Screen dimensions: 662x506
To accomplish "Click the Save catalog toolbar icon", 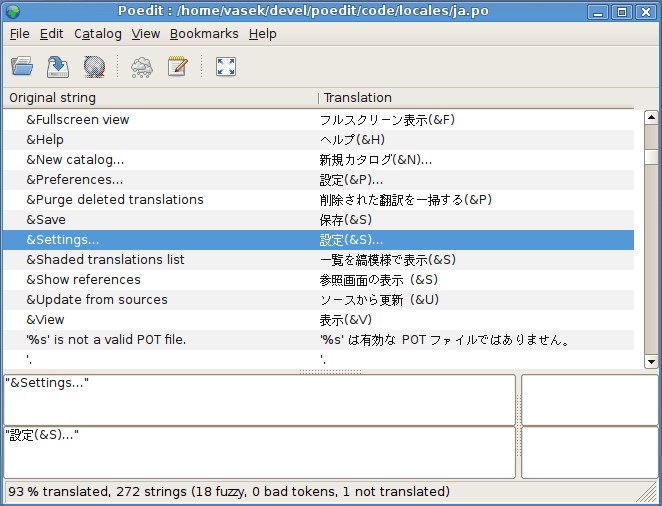I will 58,67.
